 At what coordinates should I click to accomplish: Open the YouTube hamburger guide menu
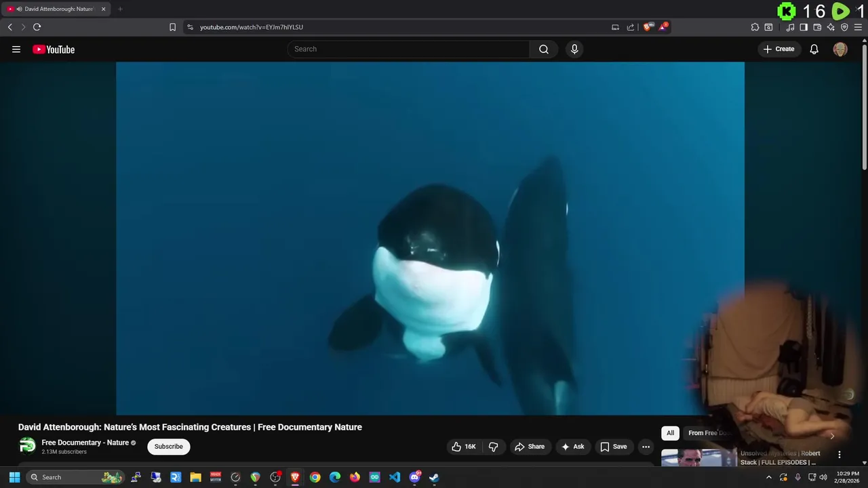click(16, 49)
